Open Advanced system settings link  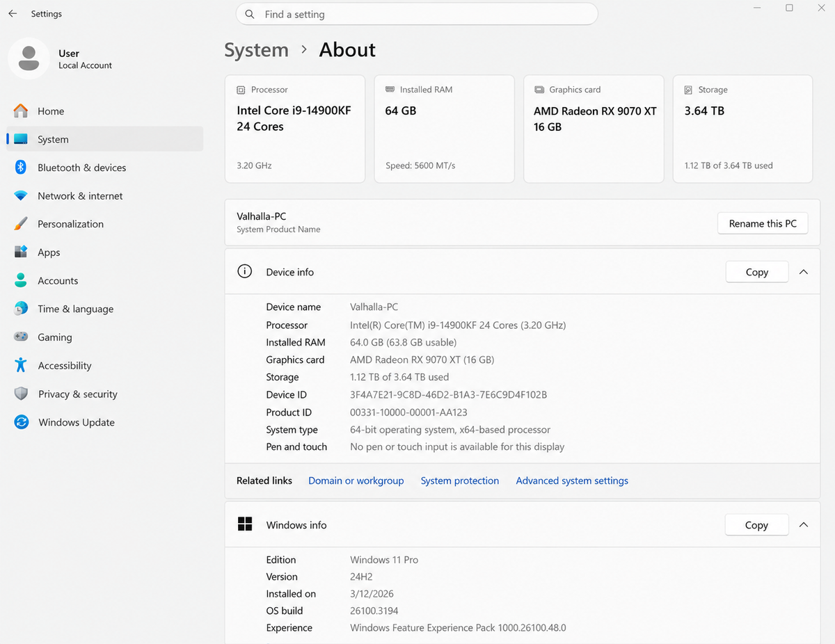(572, 481)
